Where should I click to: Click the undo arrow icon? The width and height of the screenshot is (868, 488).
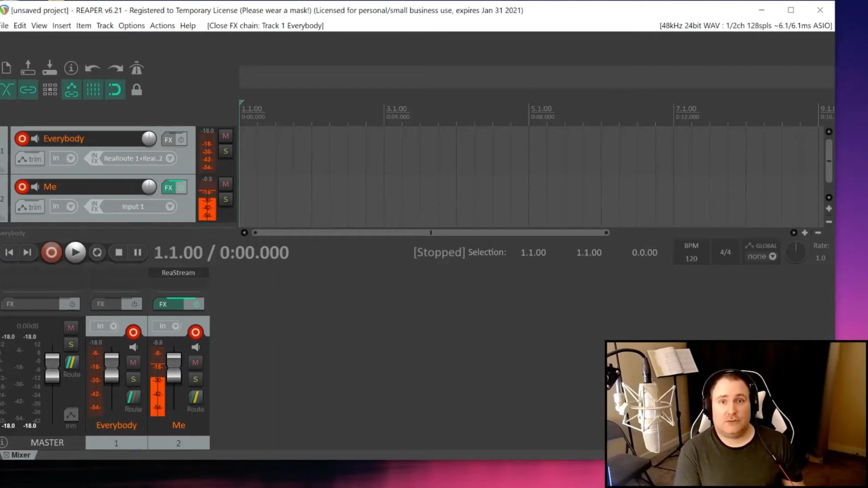click(93, 68)
